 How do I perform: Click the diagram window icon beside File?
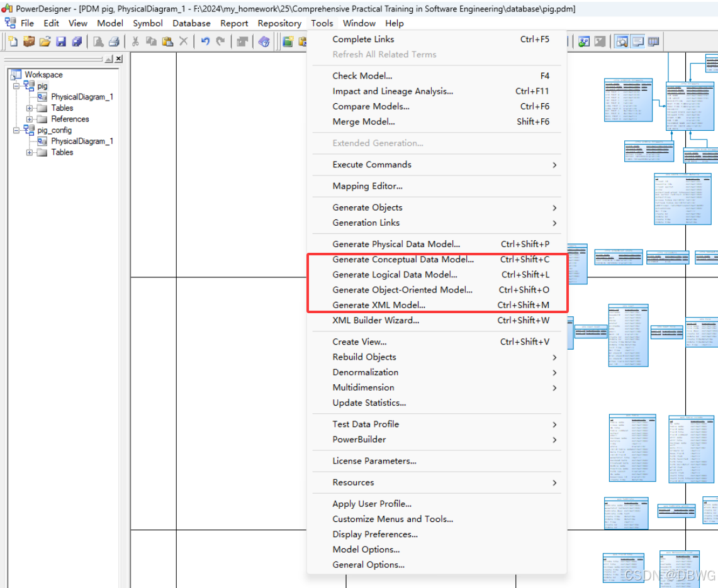pyautogui.click(x=10, y=23)
